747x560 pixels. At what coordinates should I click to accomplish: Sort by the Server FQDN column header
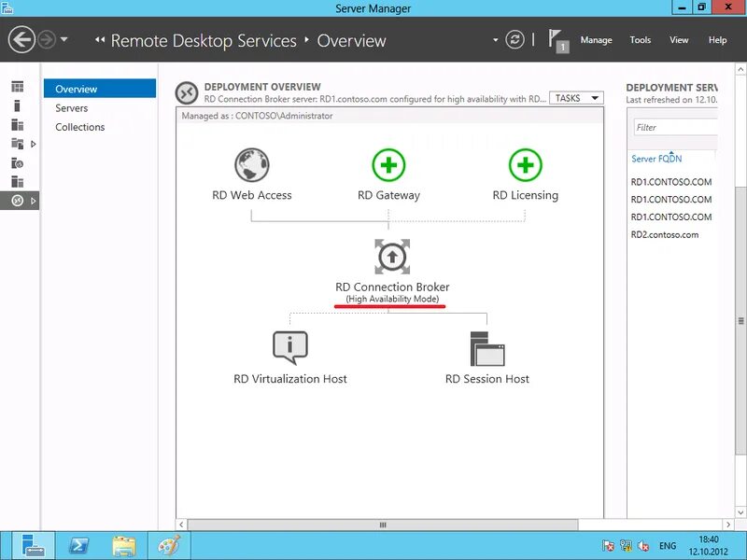(x=656, y=159)
